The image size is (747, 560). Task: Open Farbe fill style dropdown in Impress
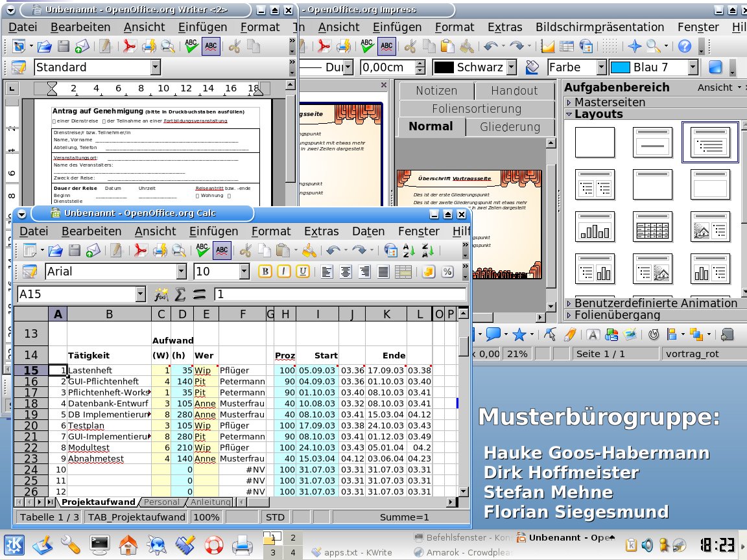pos(601,67)
